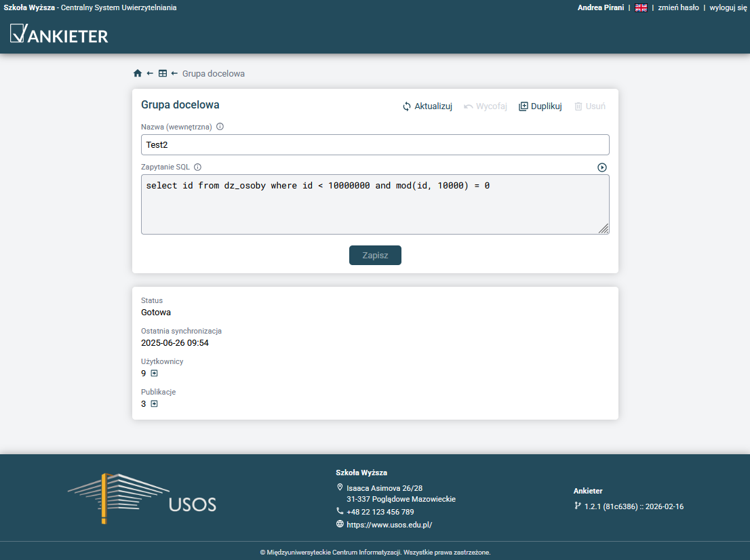Open the https://www.usos.edu.pl/ link
Screen dimensions: 750x560
[x=389, y=525]
